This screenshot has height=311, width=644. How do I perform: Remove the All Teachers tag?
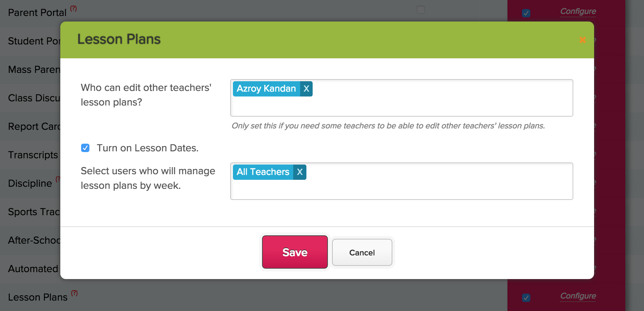pos(299,172)
